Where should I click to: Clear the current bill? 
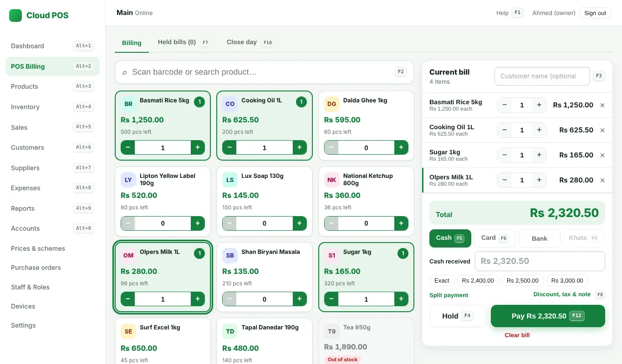(x=517, y=335)
